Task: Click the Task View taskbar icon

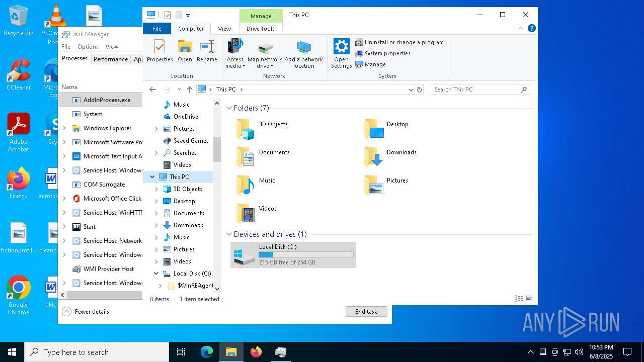Action: pos(181,352)
